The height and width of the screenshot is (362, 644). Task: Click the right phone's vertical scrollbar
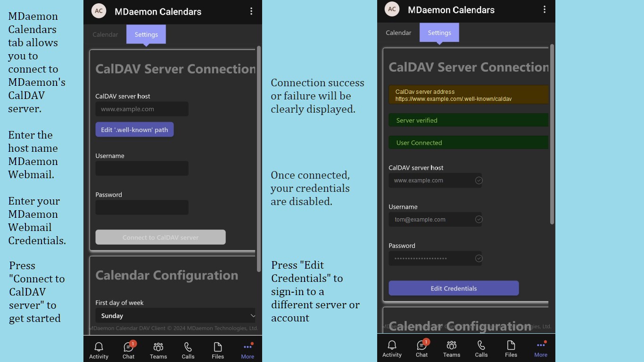point(552,134)
